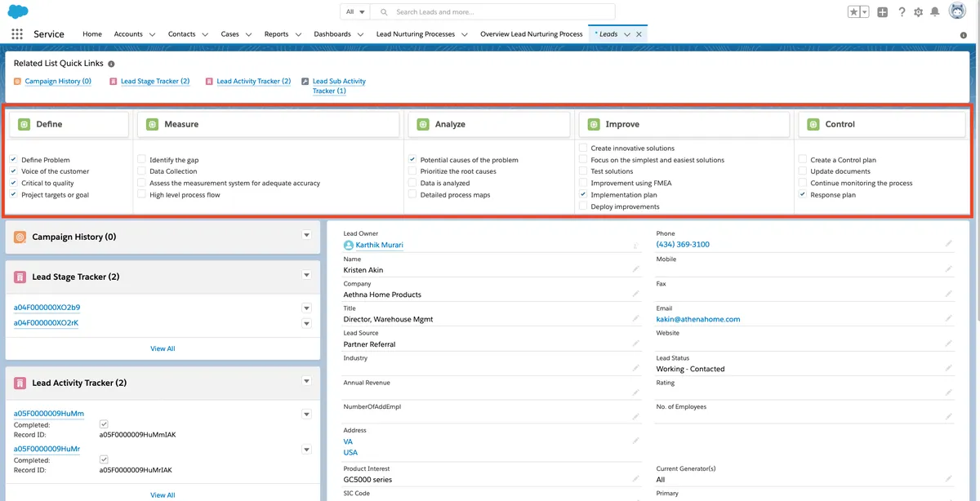Edit the Lead Owner field pencil
This screenshot has height=501, width=980.
click(635, 244)
